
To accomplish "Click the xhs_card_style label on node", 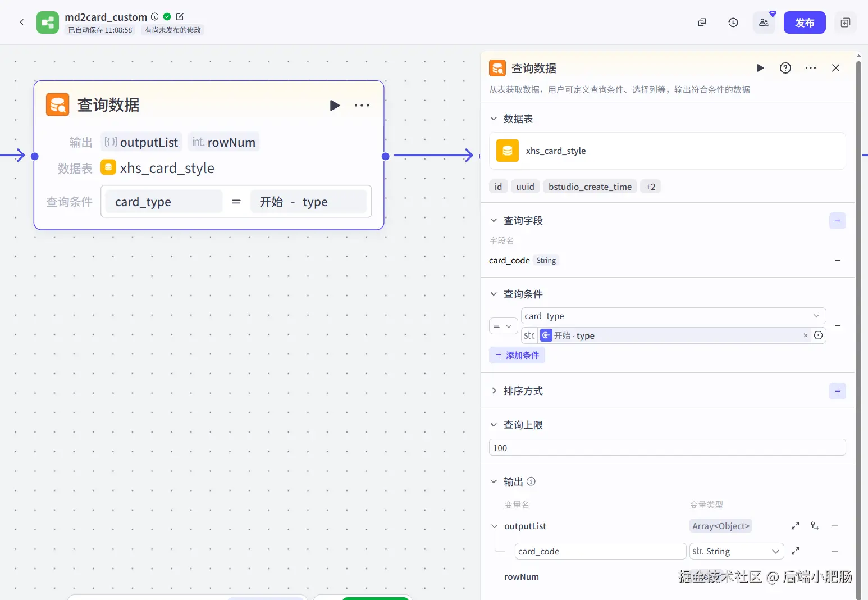I will click(167, 168).
